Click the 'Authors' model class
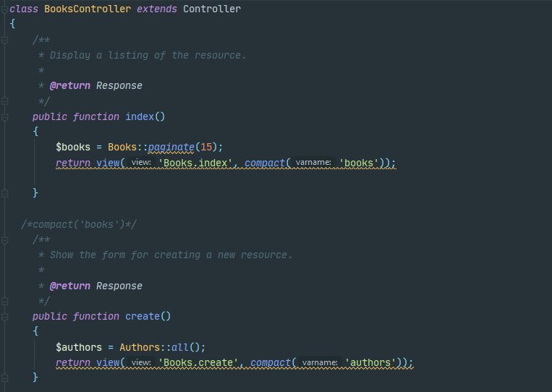This screenshot has width=552, height=392. click(140, 347)
